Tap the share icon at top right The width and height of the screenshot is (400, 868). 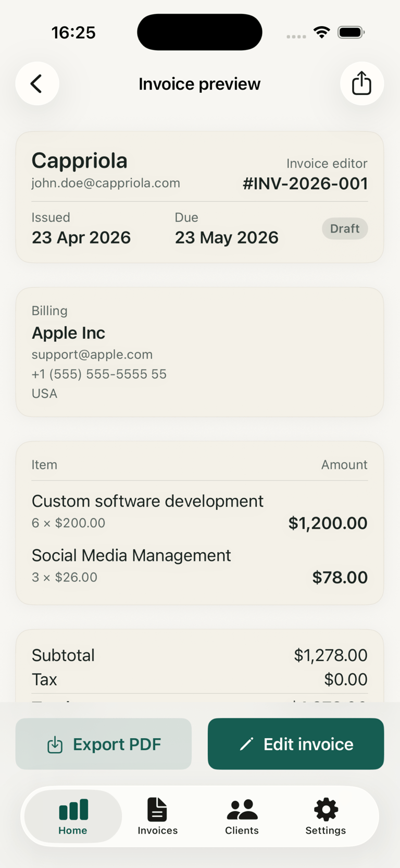pyautogui.click(x=361, y=83)
